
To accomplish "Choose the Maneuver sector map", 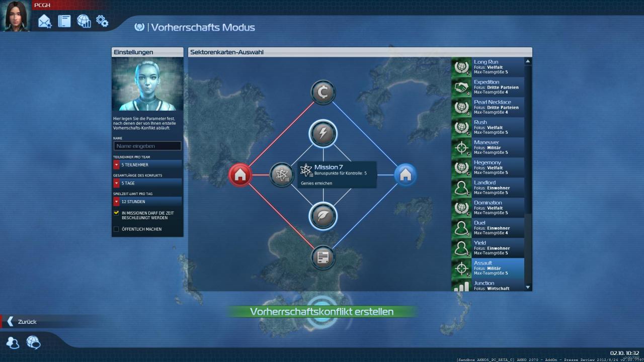I will point(488,147).
